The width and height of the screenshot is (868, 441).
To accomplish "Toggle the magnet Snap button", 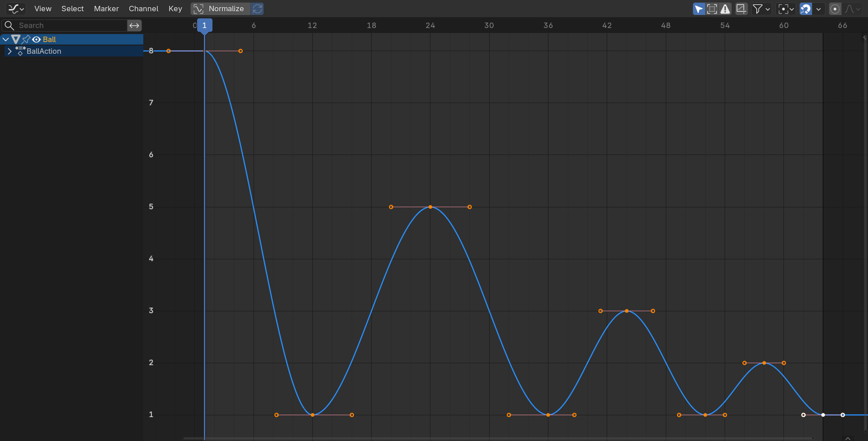I will point(806,9).
